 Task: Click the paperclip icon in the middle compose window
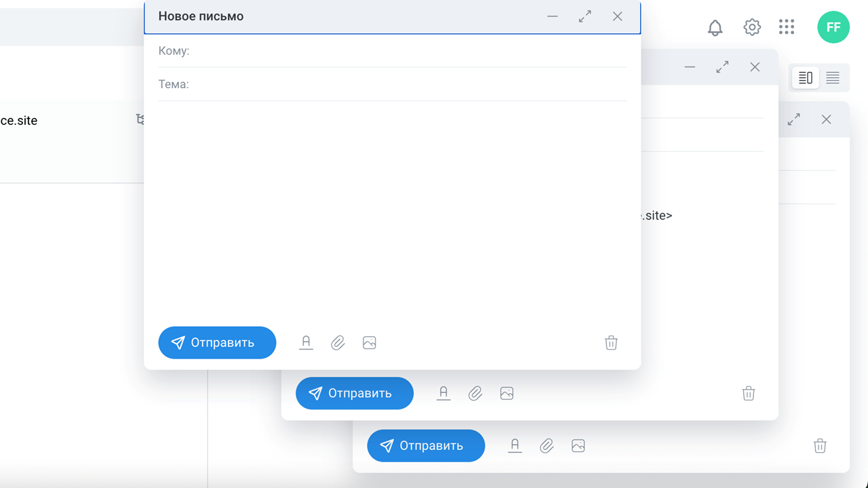(x=475, y=393)
